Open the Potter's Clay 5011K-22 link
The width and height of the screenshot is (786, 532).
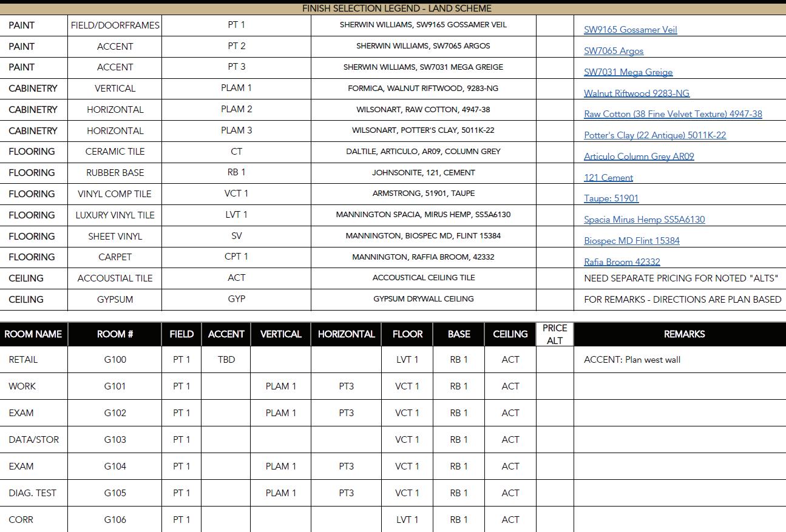pos(655,135)
